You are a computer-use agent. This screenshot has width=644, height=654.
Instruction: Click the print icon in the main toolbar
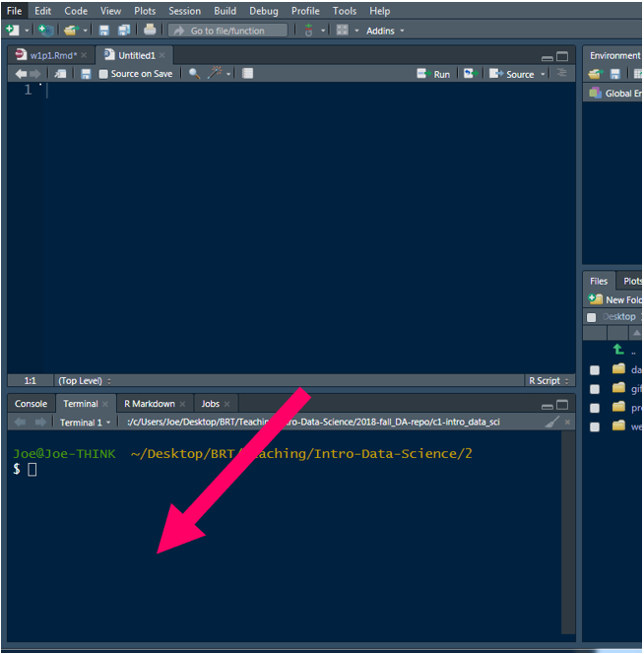click(150, 31)
